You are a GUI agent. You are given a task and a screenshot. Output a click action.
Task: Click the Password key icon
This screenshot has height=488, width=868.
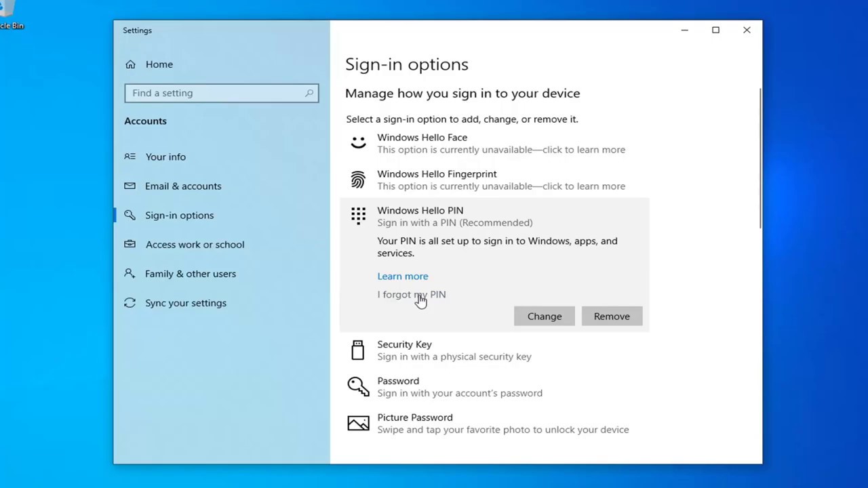[358, 386]
